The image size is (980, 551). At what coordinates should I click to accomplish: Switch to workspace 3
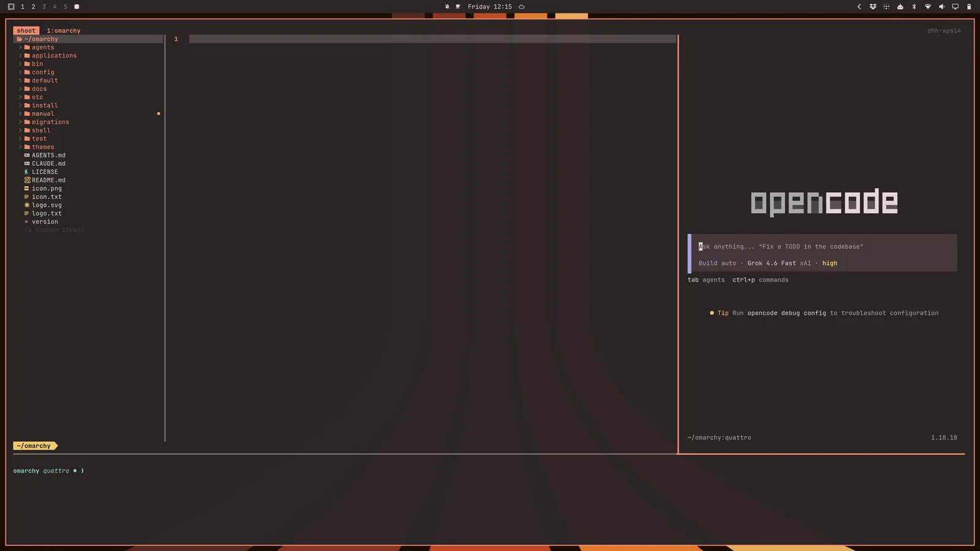coord(44,7)
